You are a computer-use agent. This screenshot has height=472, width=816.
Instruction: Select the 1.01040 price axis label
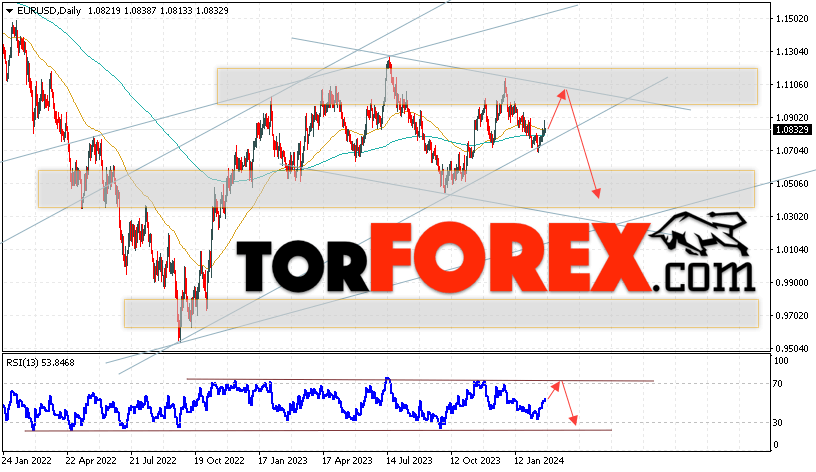coord(792,249)
